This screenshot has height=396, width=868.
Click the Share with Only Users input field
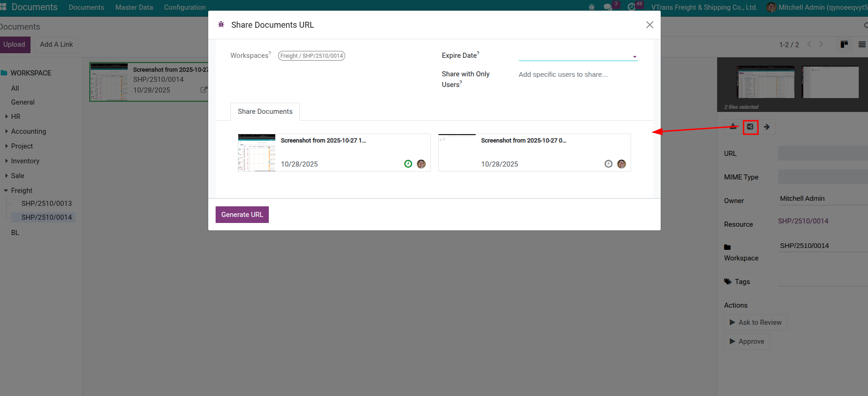[x=577, y=74]
